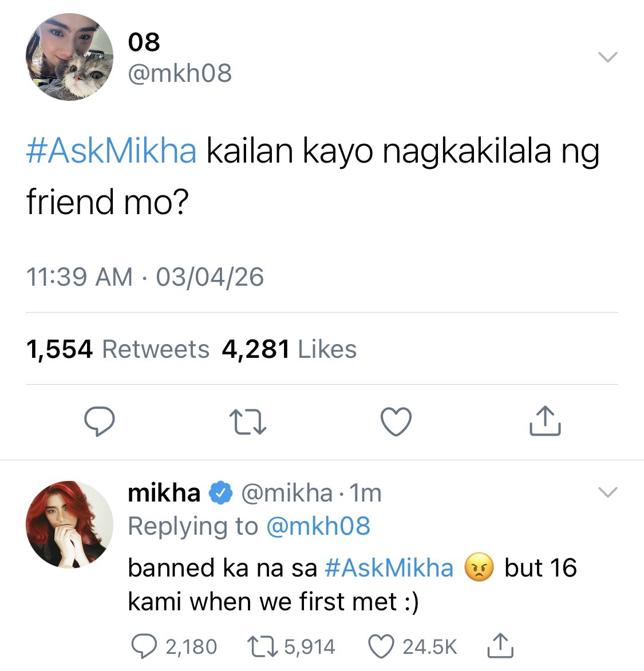Open the @mkh08 handle under name 08

[180, 73]
